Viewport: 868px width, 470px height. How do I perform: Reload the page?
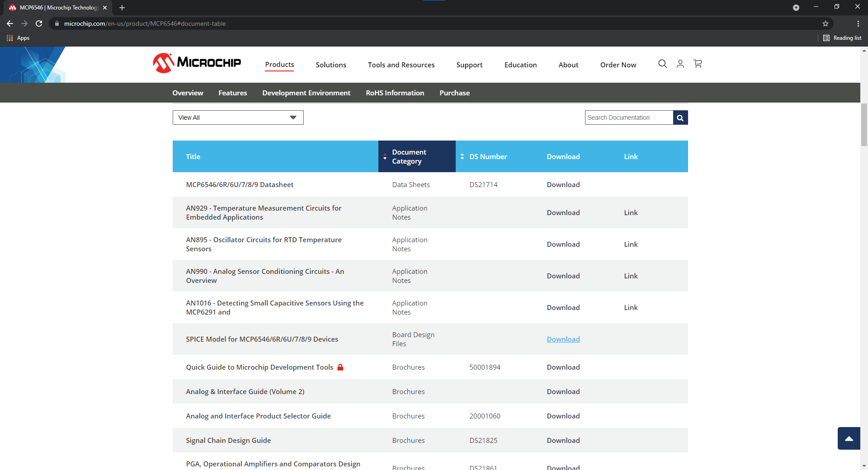pos(39,23)
